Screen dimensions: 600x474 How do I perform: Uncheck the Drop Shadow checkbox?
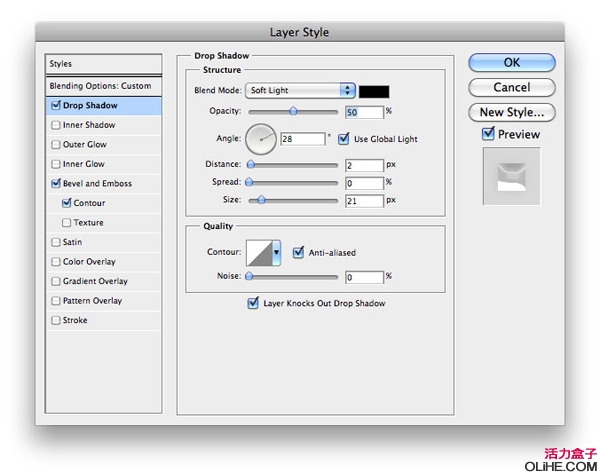click(56, 105)
